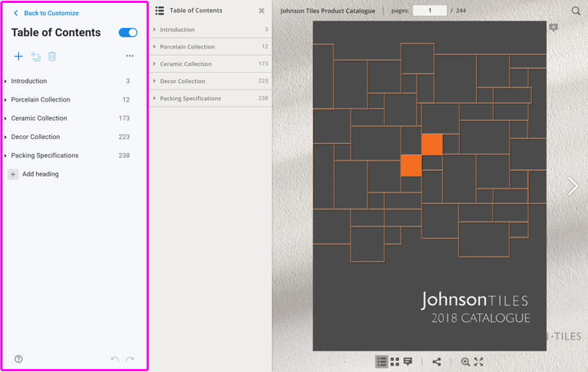Go to next page with right arrow
This screenshot has height=372, width=588.
pyautogui.click(x=573, y=186)
